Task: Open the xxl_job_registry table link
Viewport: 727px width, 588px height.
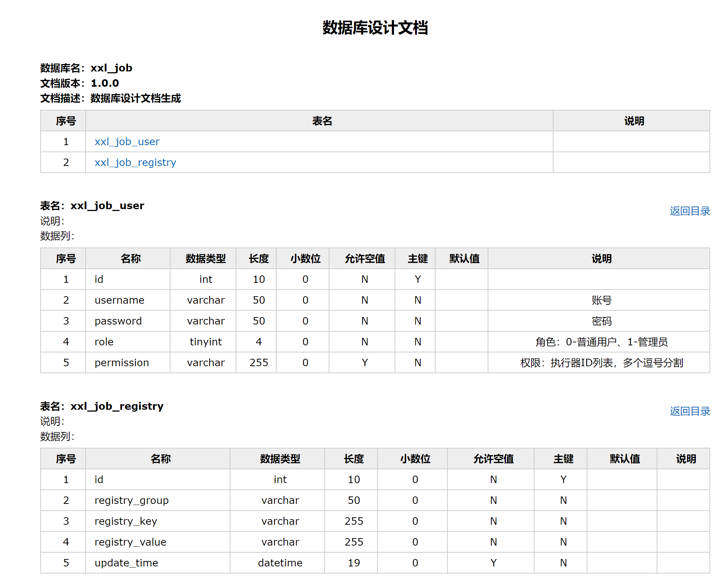Action: 135,163
